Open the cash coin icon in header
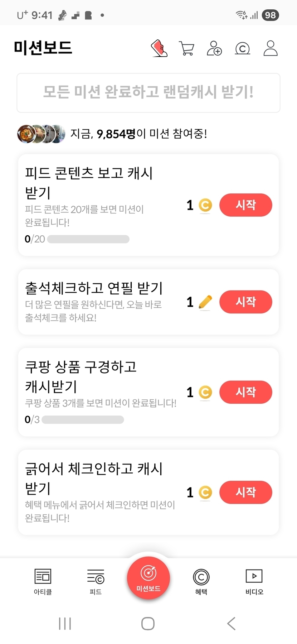This screenshot has width=297, height=644. tap(242, 48)
